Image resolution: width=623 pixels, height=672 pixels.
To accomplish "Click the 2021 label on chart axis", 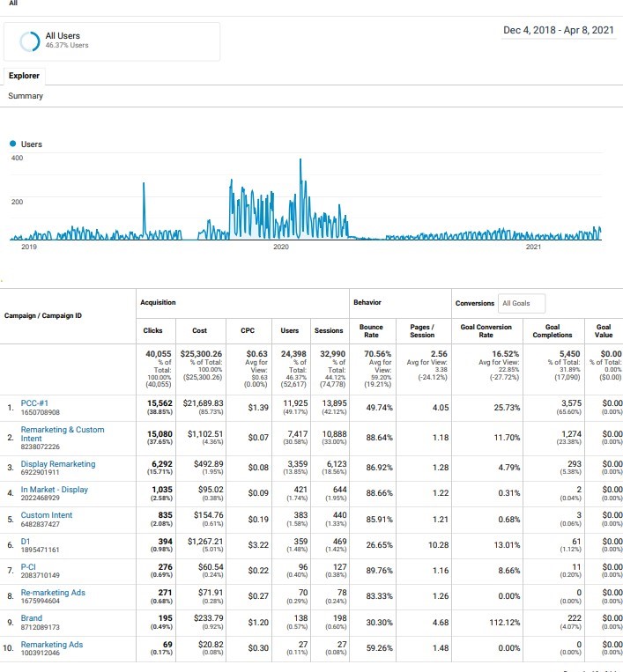I will (x=533, y=247).
